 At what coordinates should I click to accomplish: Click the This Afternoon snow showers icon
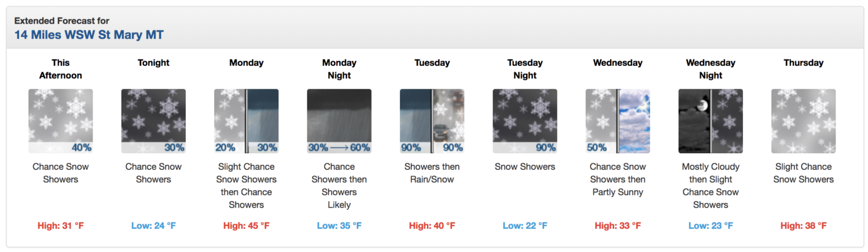click(61, 121)
